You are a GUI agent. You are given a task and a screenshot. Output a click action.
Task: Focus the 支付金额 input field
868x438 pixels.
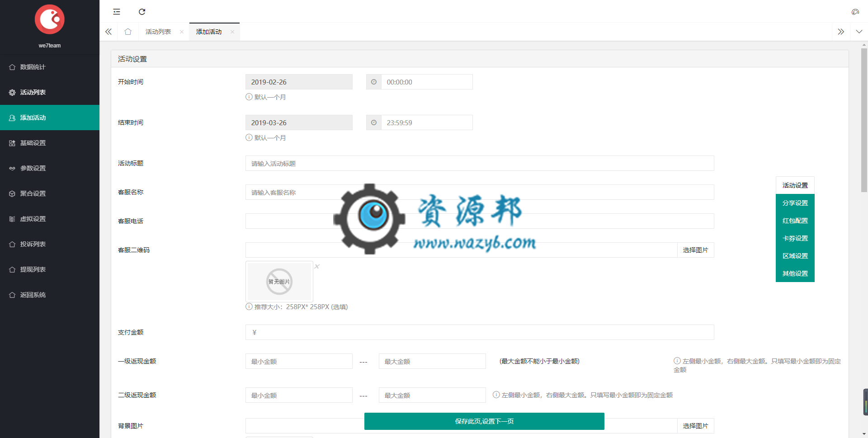480,332
